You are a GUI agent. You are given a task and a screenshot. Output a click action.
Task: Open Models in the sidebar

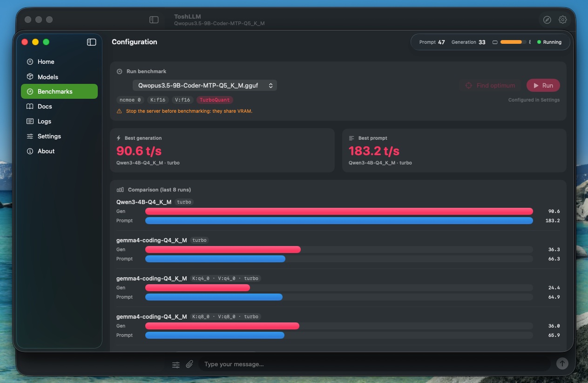59,77
